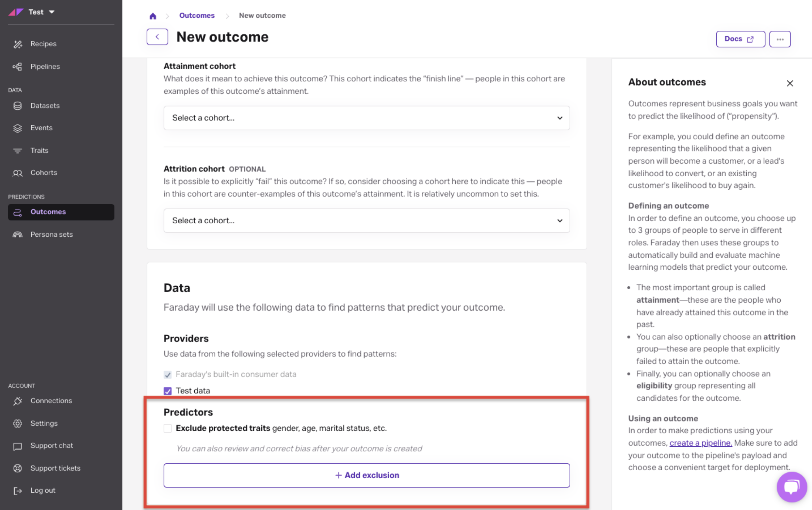The width and height of the screenshot is (812, 510).
Task: Open Cohorts from the sidebar
Action: point(43,173)
